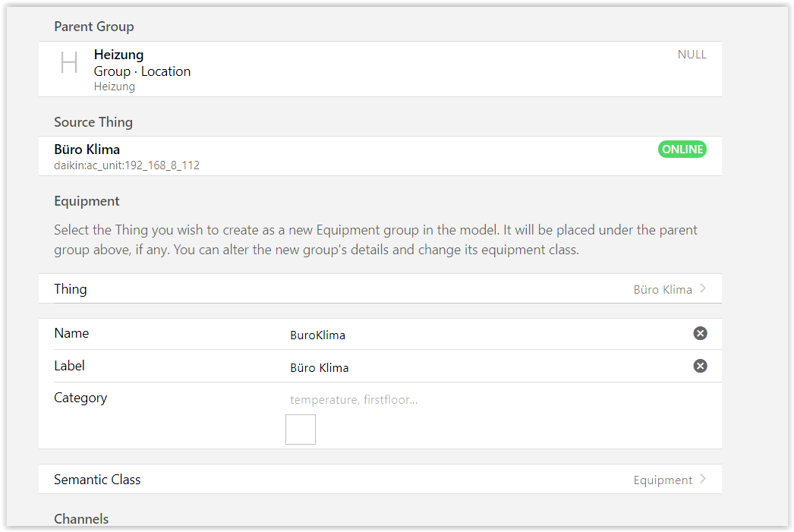Click the NULL state of Heizung

click(692, 55)
